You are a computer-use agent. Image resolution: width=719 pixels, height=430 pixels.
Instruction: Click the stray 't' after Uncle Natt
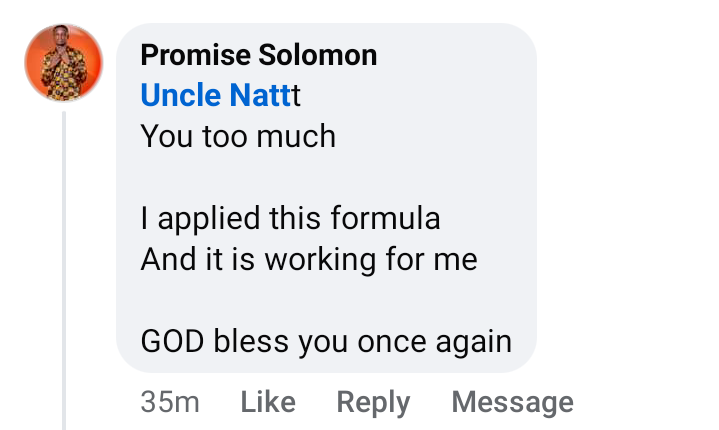[296, 95]
